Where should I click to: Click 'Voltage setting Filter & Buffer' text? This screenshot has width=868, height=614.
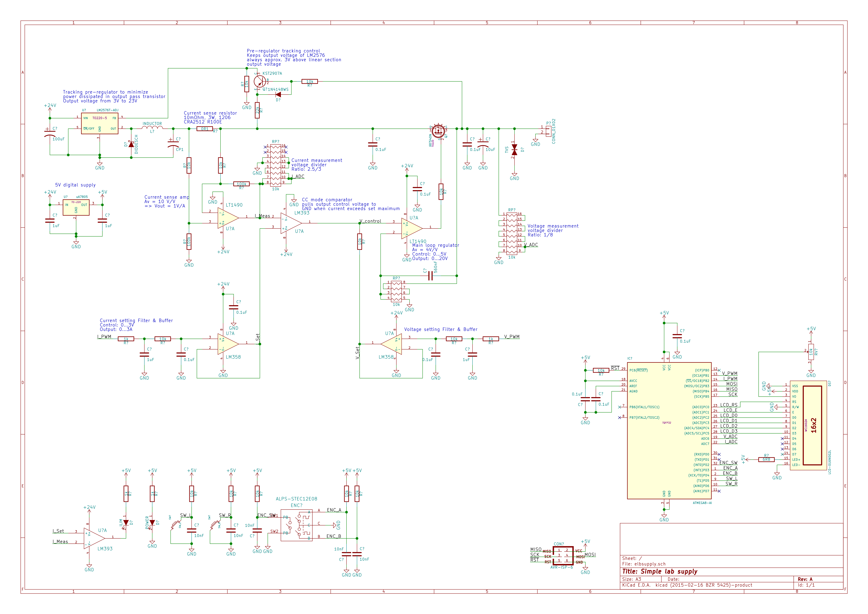[x=441, y=329]
